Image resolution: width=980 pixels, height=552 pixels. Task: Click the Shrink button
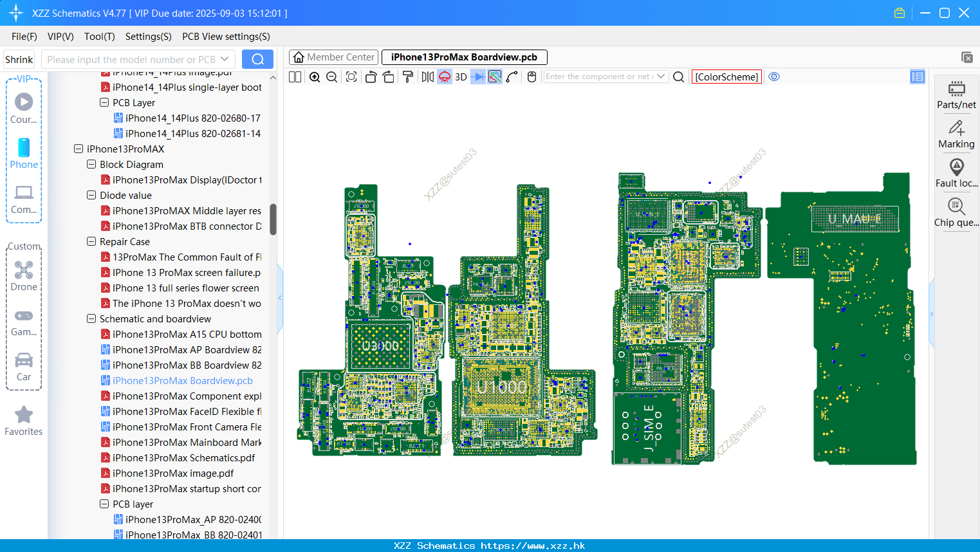pos(19,59)
